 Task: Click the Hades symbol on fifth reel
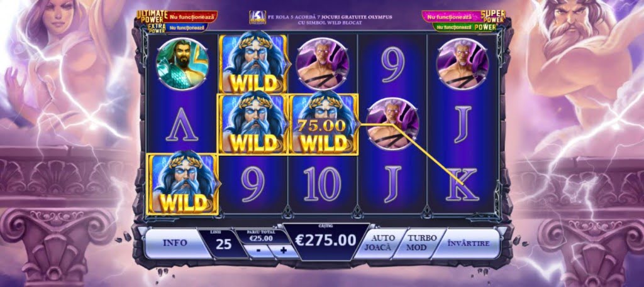462,64
